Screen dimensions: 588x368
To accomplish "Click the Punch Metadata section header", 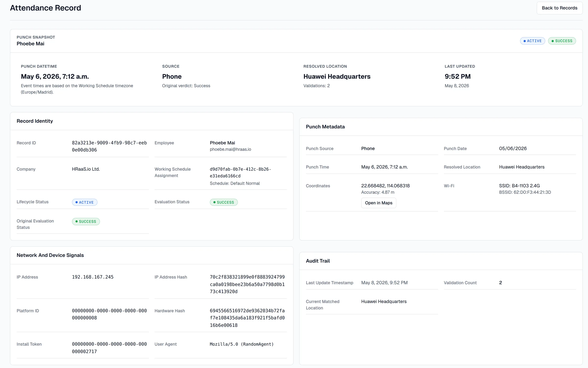I will [325, 127].
